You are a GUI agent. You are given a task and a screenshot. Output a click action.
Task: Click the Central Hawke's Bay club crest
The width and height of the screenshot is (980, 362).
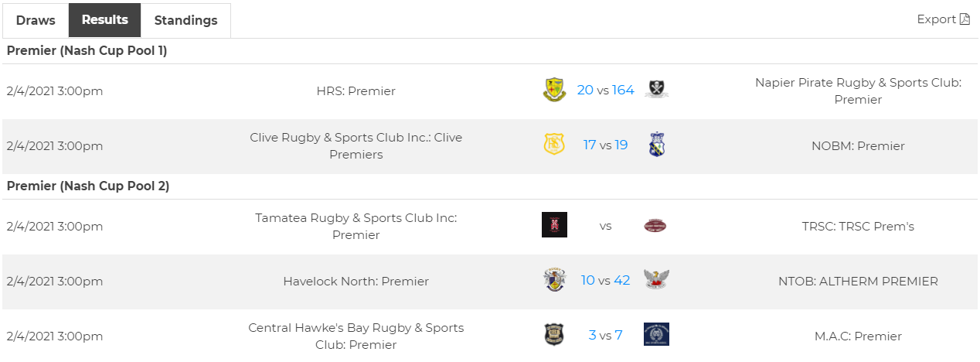point(554,335)
